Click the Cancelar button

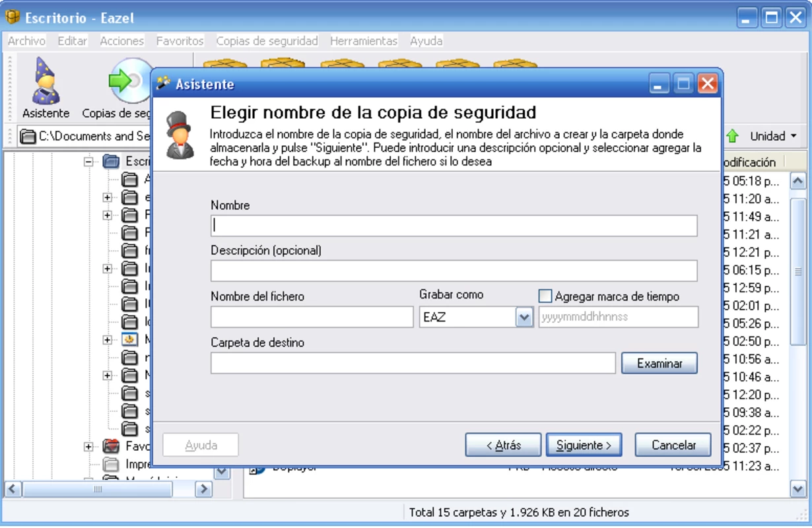point(673,445)
